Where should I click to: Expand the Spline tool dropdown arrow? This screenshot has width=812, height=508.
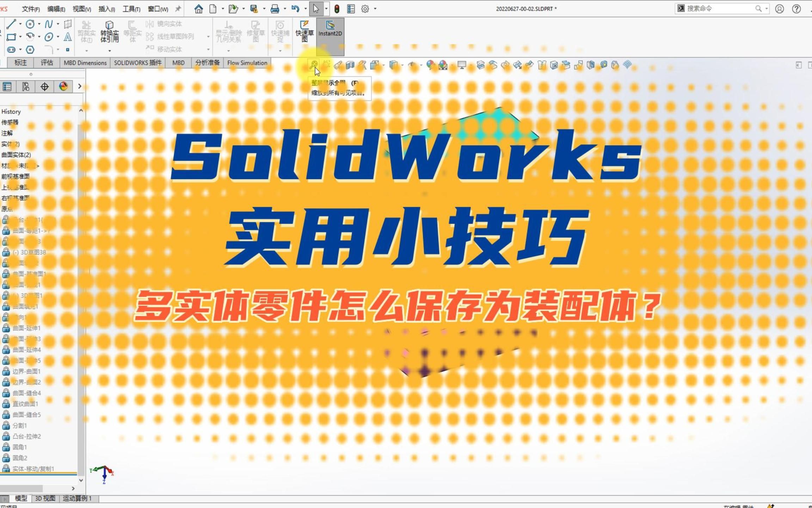[x=58, y=24]
